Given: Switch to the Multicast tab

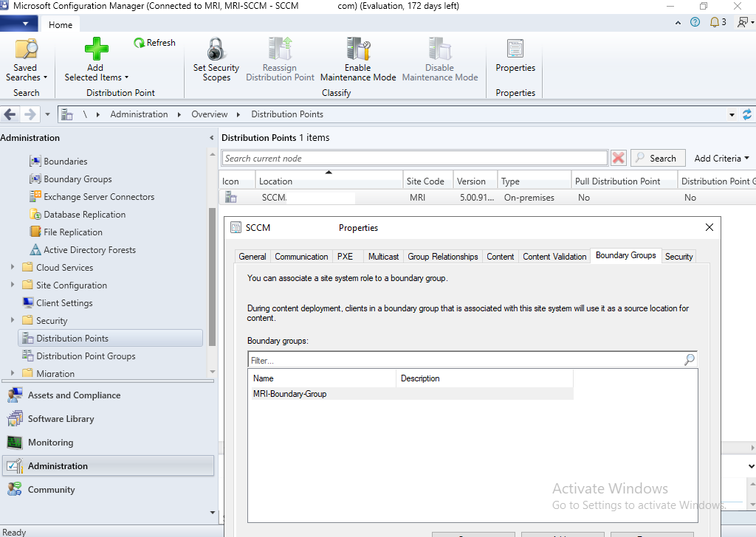Looking at the screenshot, I should click(x=383, y=257).
